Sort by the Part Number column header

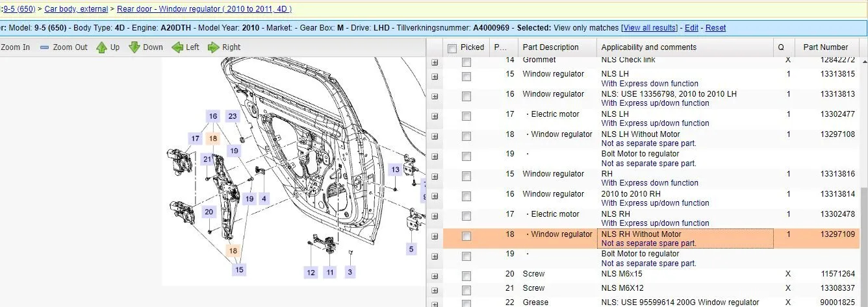(x=825, y=47)
